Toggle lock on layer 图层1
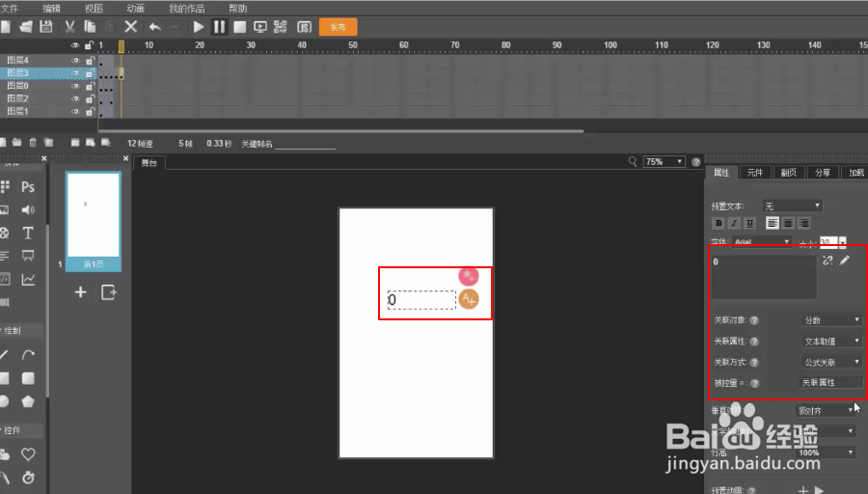Screen dimensions: 868x494 [x=90, y=111]
